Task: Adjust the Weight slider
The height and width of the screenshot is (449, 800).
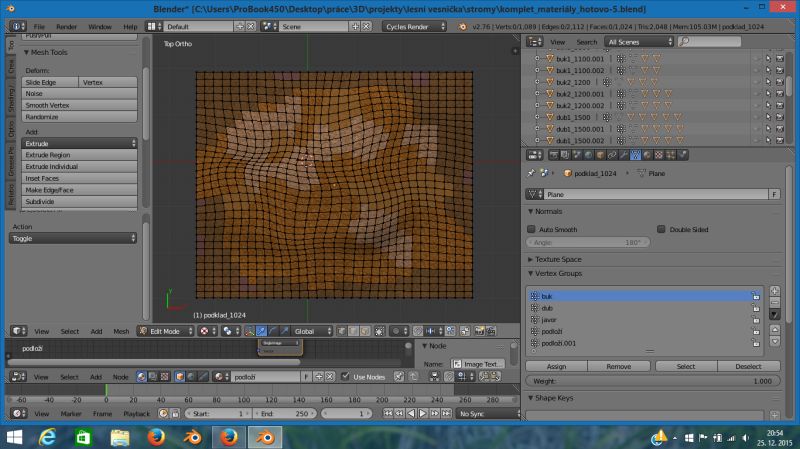Action: tap(653, 381)
